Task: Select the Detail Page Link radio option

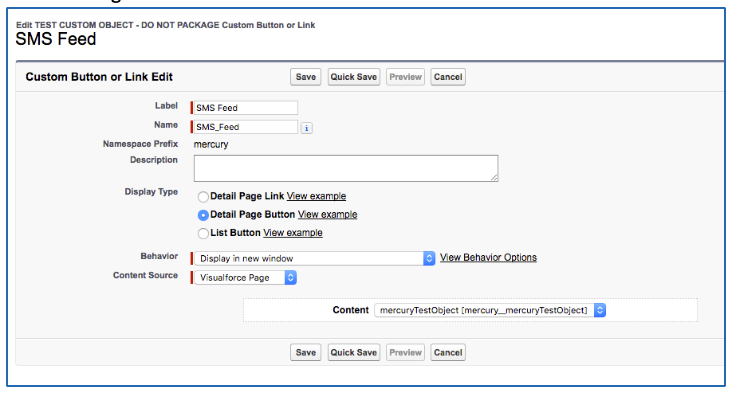Action: click(203, 197)
